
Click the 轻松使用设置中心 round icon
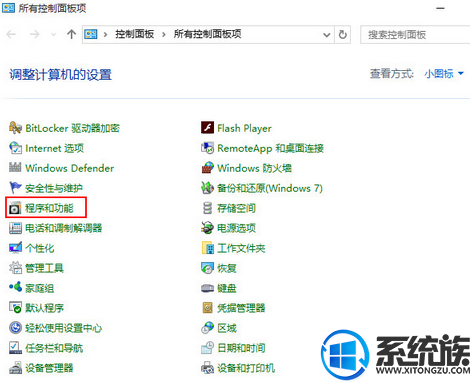pos(15,328)
